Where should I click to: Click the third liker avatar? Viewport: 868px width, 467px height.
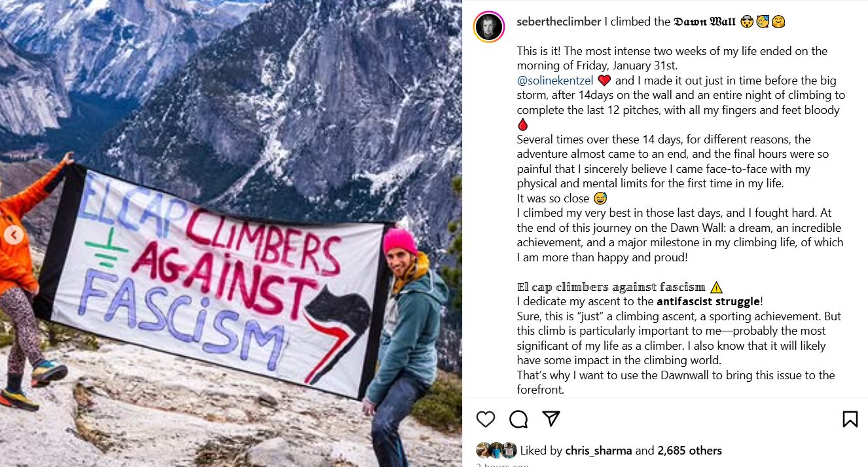[510, 451]
